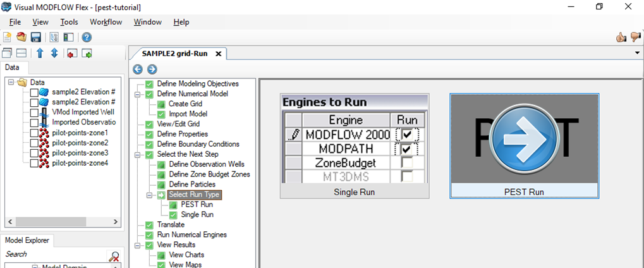The width and height of the screenshot is (644, 268).
Task: Close the SAMPLE2 grid-Run tab
Action: click(219, 54)
